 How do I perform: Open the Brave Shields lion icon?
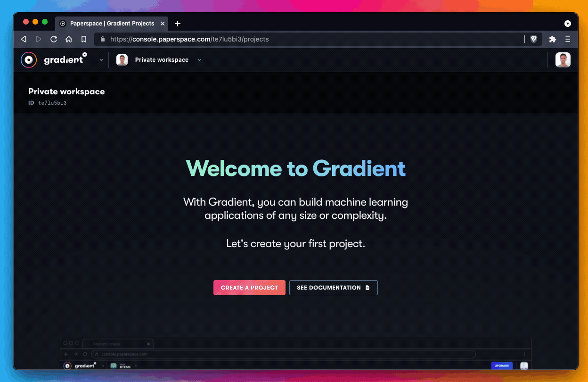534,39
